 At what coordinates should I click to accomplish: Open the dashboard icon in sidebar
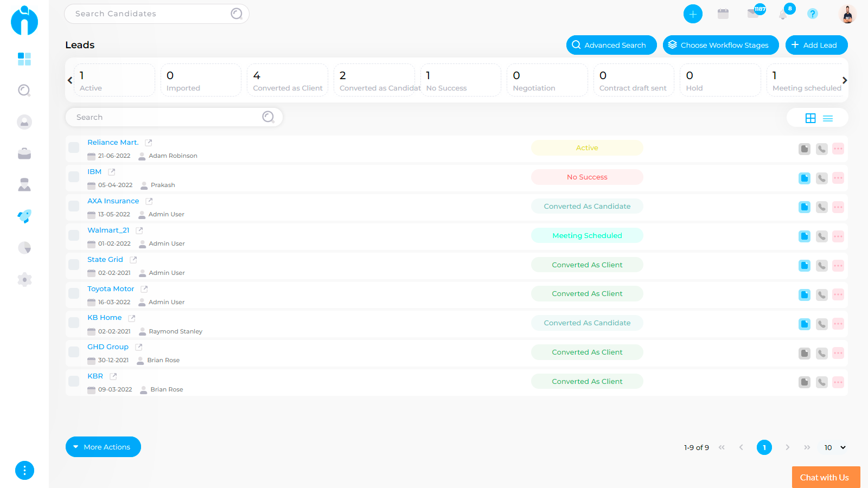(x=24, y=59)
